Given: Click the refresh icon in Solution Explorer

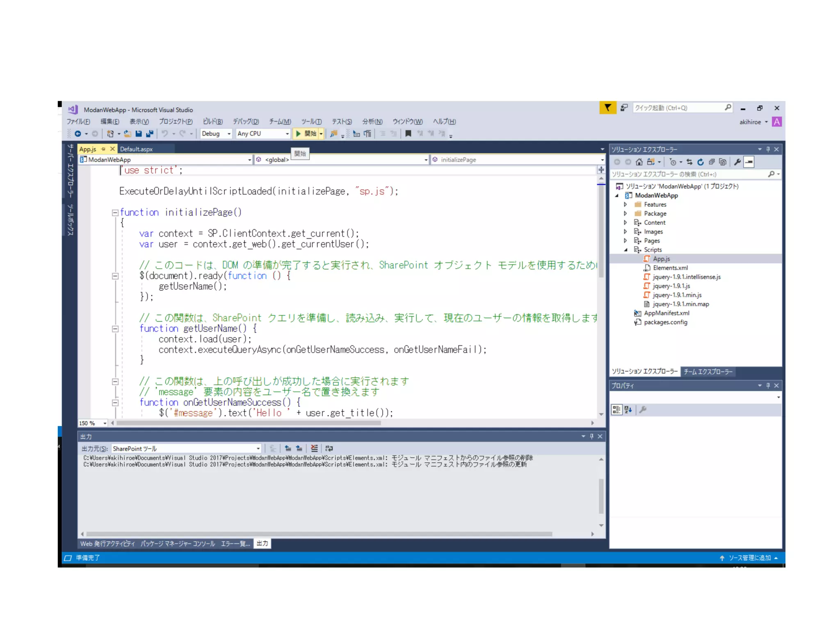Looking at the screenshot, I should pos(701,162).
